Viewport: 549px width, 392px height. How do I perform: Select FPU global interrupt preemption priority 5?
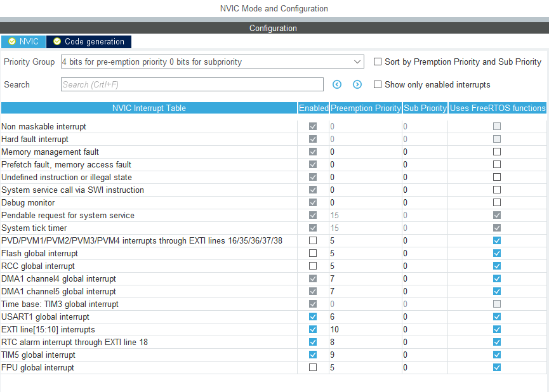[x=366, y=367]
